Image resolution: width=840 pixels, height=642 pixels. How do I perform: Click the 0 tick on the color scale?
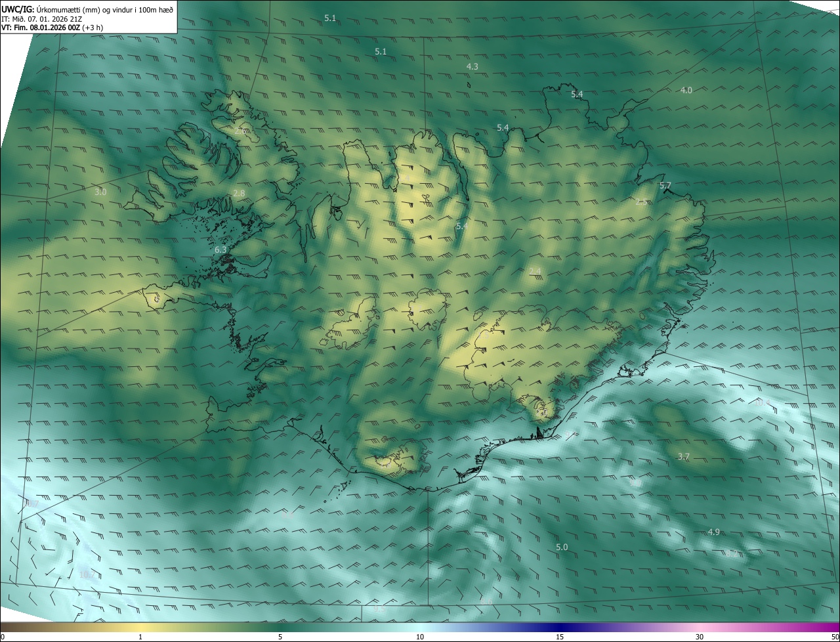3,637
